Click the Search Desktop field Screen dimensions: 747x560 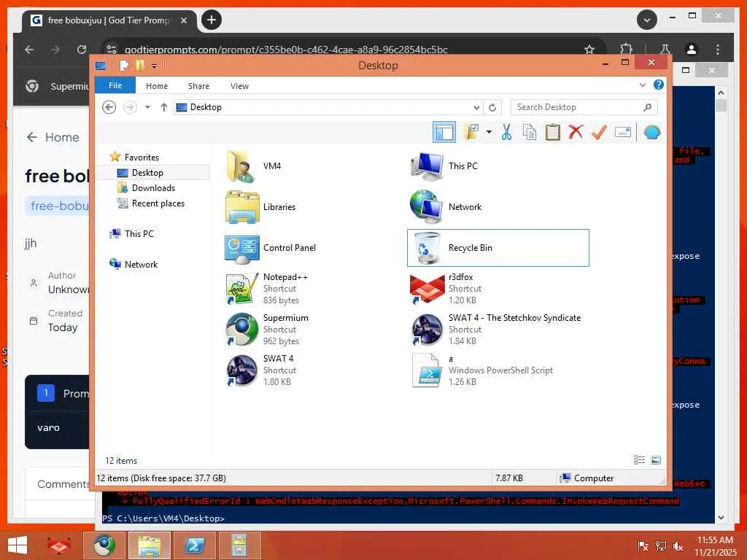click(x=584, y=107)
